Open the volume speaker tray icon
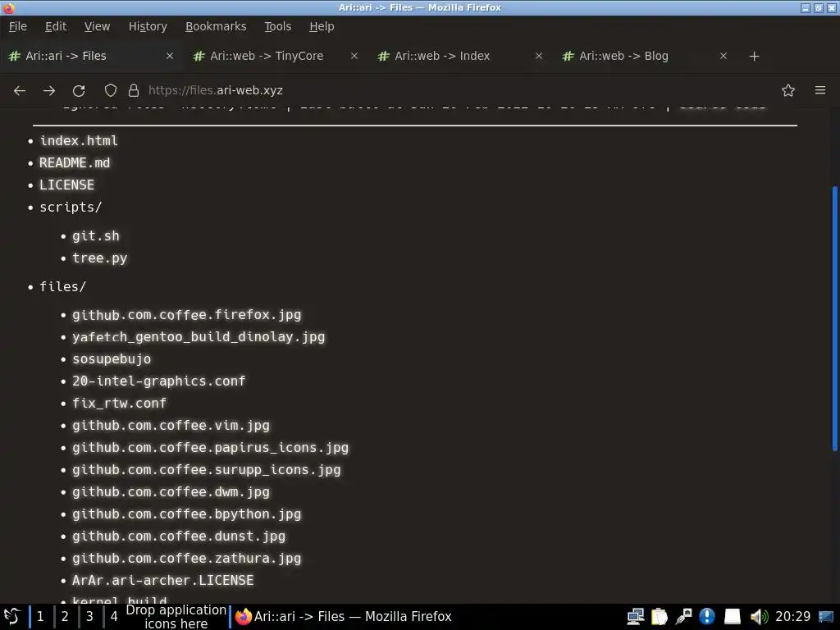 (x=759, y=617)
